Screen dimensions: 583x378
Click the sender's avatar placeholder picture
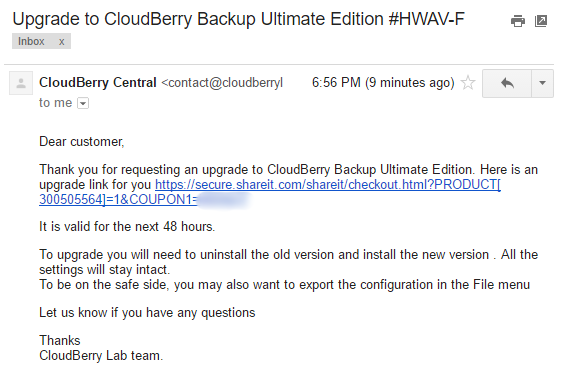click(x=21, y=83)
